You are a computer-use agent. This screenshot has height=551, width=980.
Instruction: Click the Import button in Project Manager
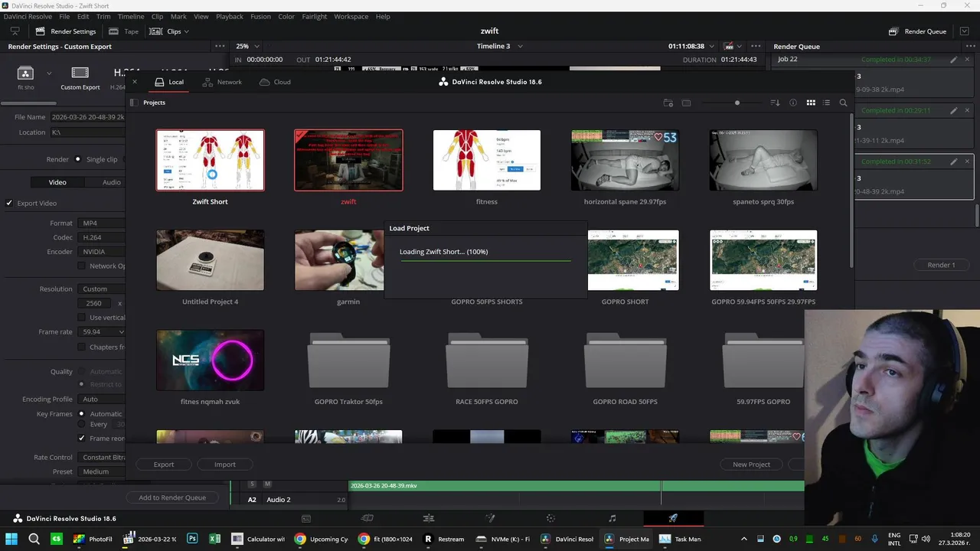[225, 465]
